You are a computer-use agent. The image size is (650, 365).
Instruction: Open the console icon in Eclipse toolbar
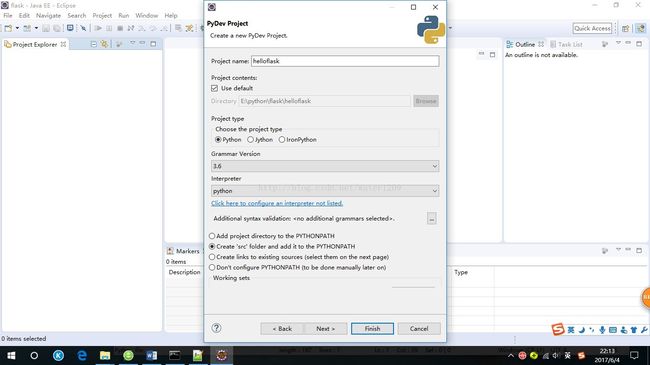(x=70, y=28)
